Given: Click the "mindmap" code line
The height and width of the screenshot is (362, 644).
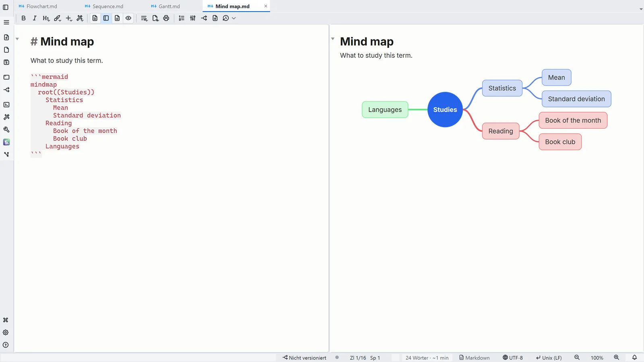Looking at the screenshot, I should (x=43, y=84).
